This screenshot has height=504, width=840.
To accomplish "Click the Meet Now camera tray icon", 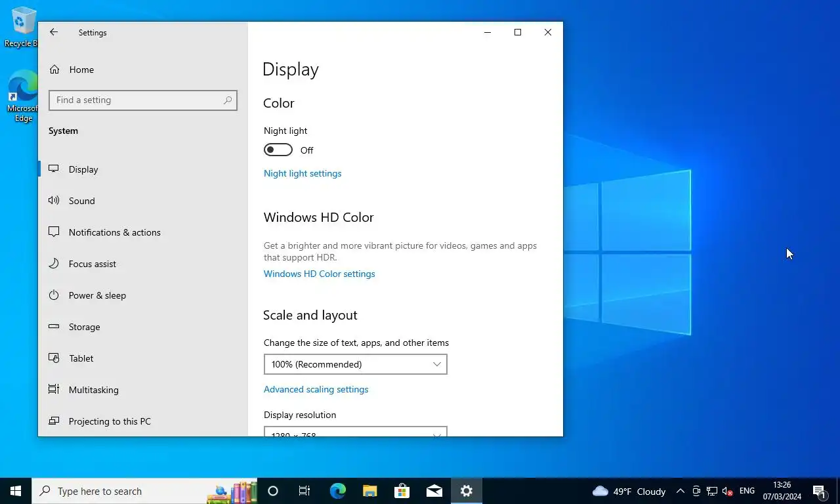I will point(696,491).
